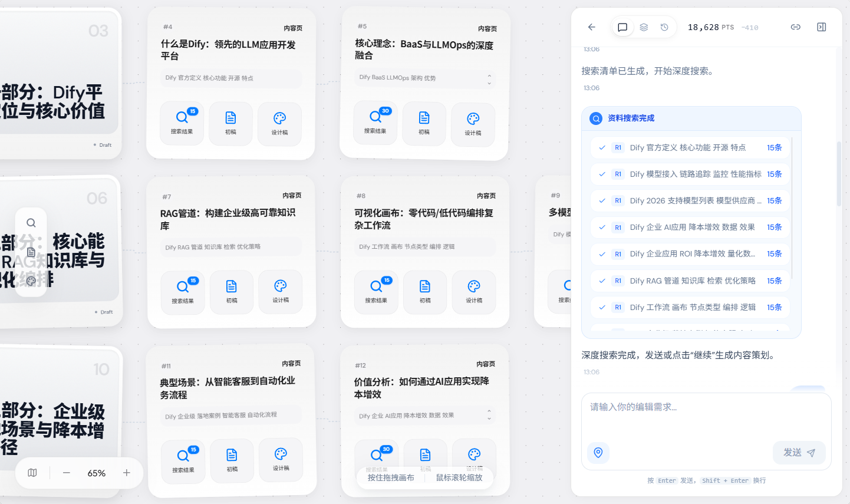Open the draft (初稿) on card #8

coord(425,292)
